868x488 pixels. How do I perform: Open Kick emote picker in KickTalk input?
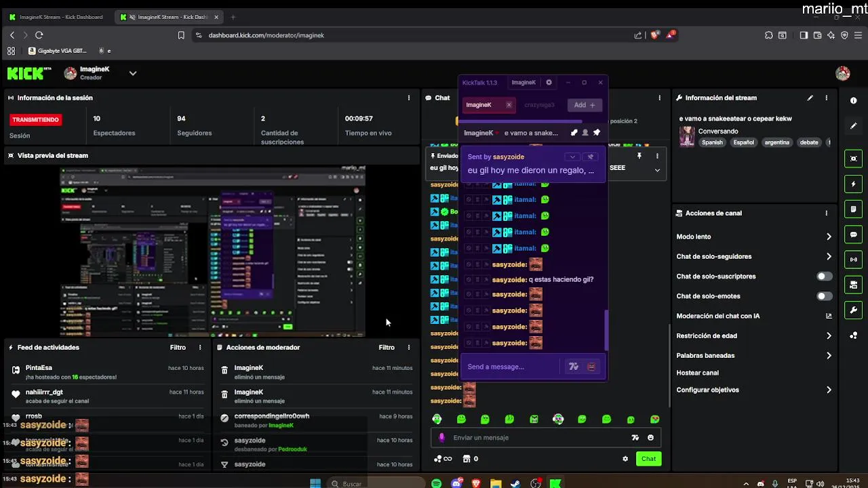[x=591, y=367]
